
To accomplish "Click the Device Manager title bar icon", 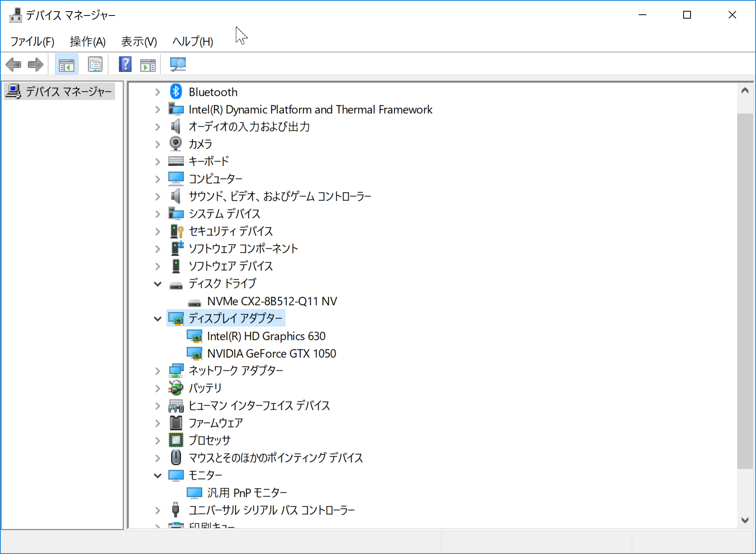I will pyautogui.click(x=15, y=15).
